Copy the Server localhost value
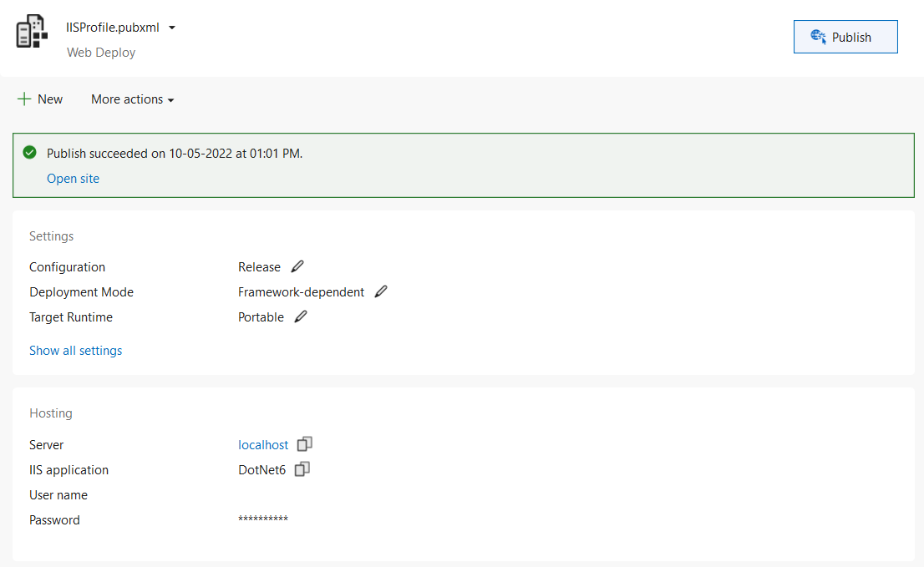 coord(305,444)
